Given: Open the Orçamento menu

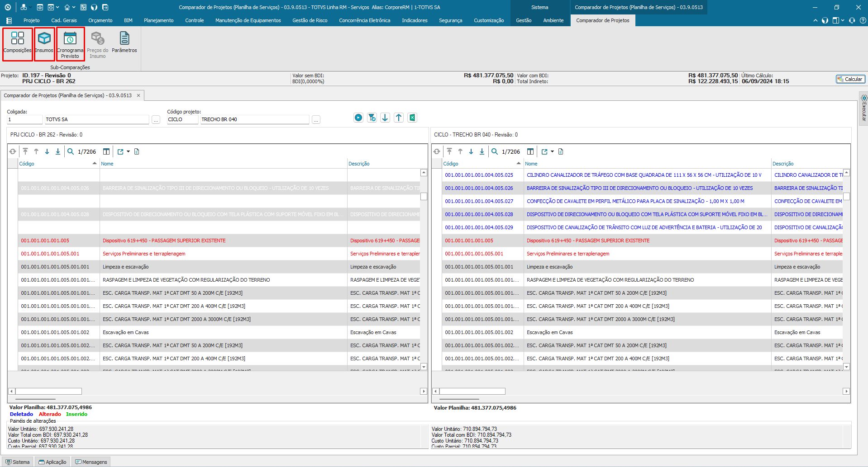Looking at the screenshot, I should [x=100, y=20].
